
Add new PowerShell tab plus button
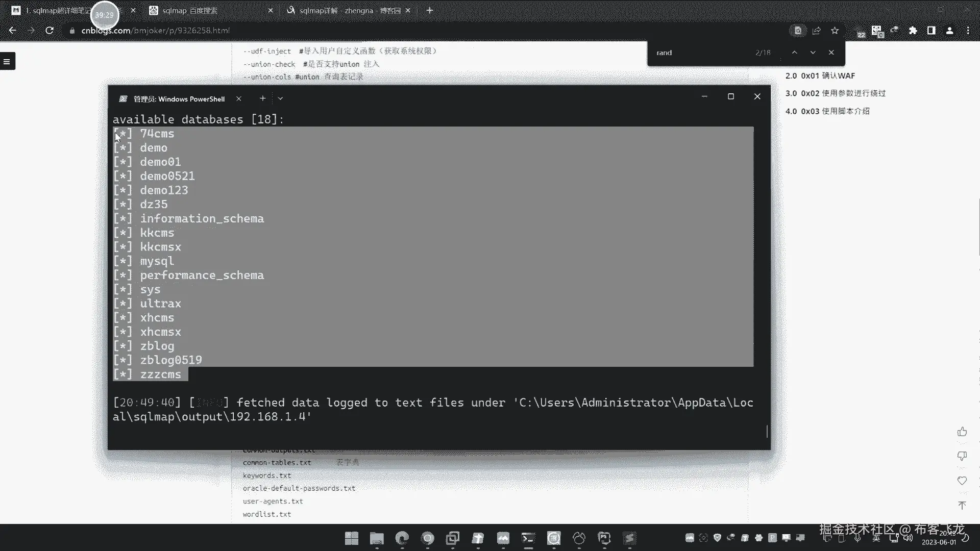[262, 98]
